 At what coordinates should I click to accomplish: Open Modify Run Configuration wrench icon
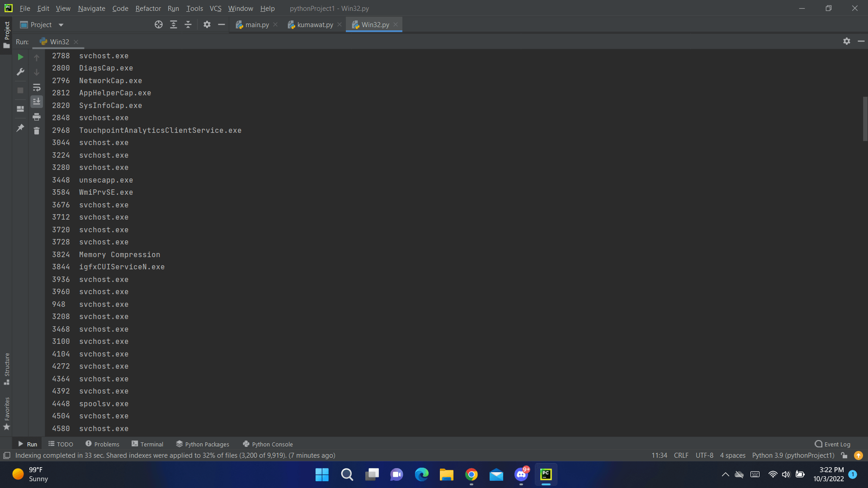point(20,72)
